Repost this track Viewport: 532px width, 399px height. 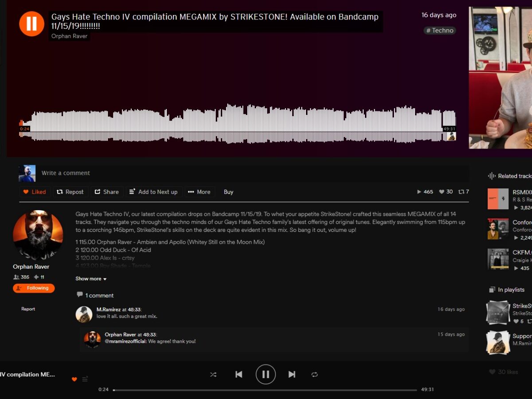tap(70, 192)
